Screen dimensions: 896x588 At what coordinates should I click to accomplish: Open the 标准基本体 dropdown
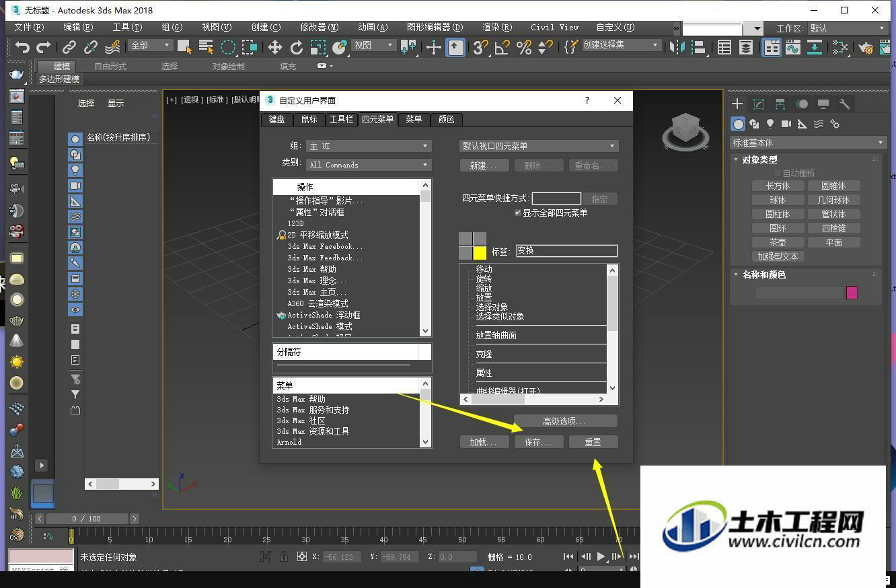coord(808,143)
